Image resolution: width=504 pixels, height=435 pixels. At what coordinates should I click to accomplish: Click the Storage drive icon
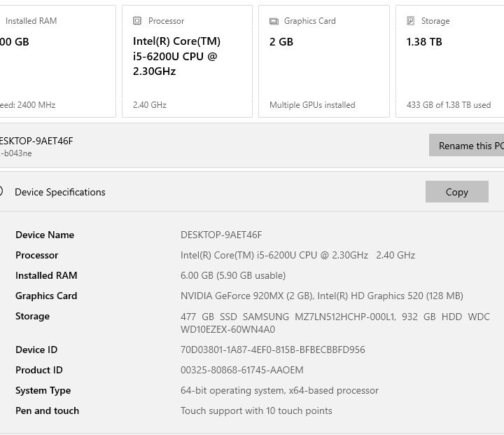coord(411,21)
